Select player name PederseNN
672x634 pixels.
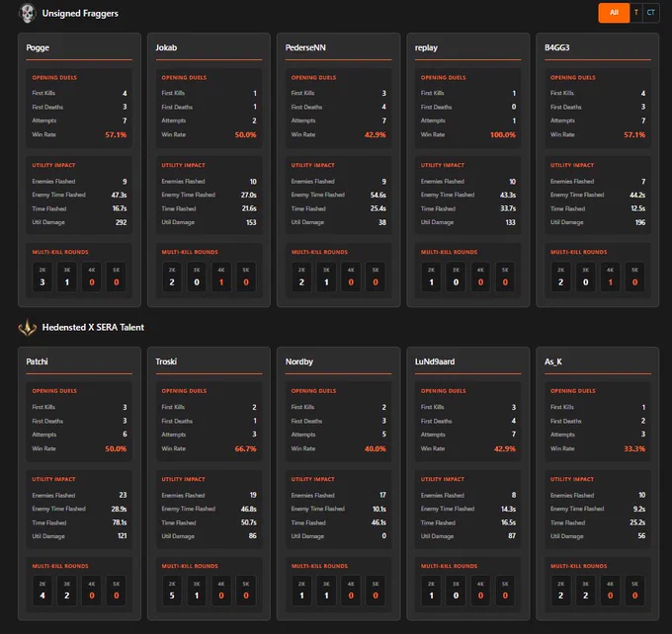(305, 47)
